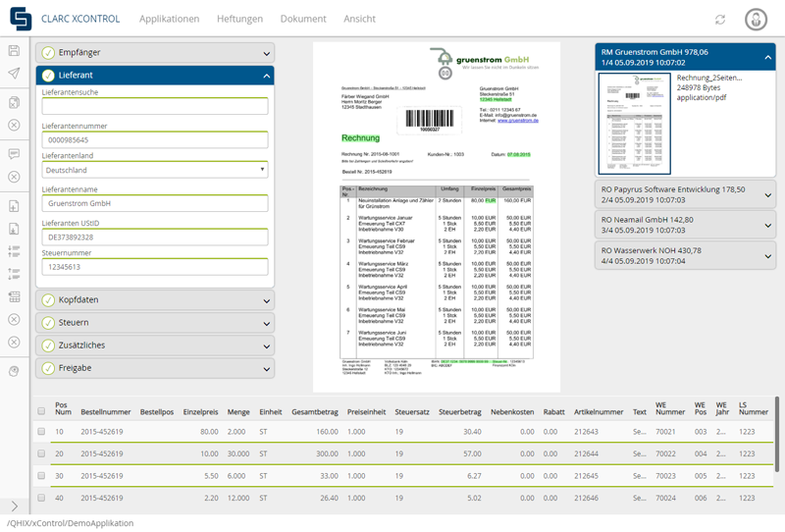Click Artikelnummer cell 212644
Screen dimensions: 785x532
[586, 453]
